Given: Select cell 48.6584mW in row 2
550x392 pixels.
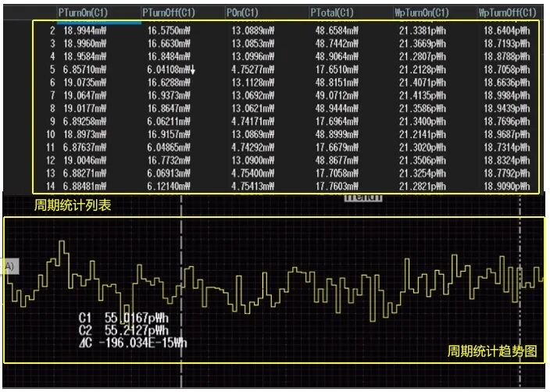Looking at the screenshot, I should (337, 31).
